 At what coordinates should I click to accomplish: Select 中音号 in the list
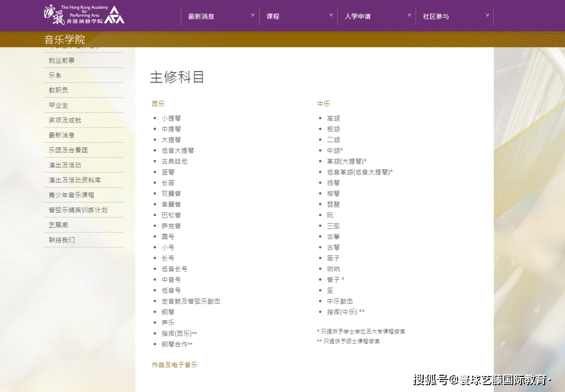point(171,280)
